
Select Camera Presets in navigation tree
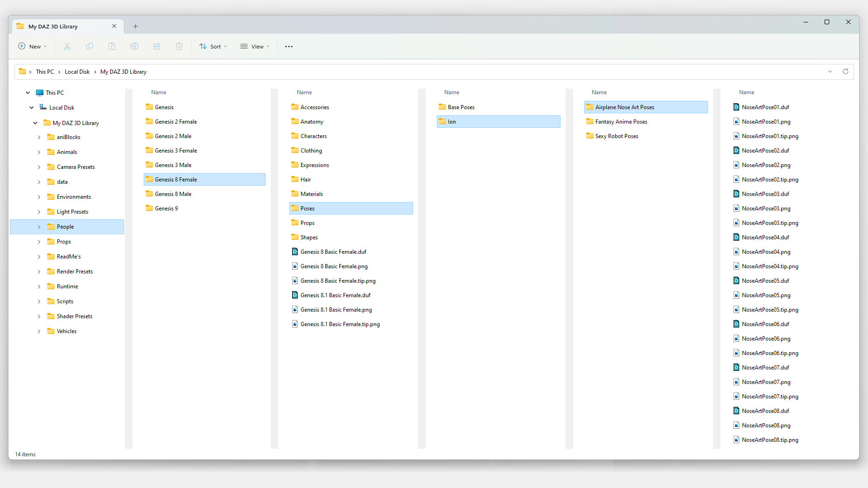tap(76, 167)
